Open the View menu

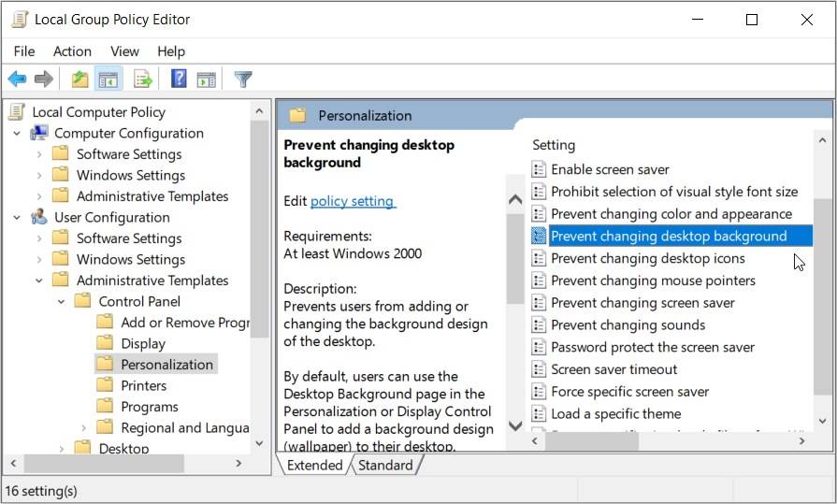click(124, 51)
